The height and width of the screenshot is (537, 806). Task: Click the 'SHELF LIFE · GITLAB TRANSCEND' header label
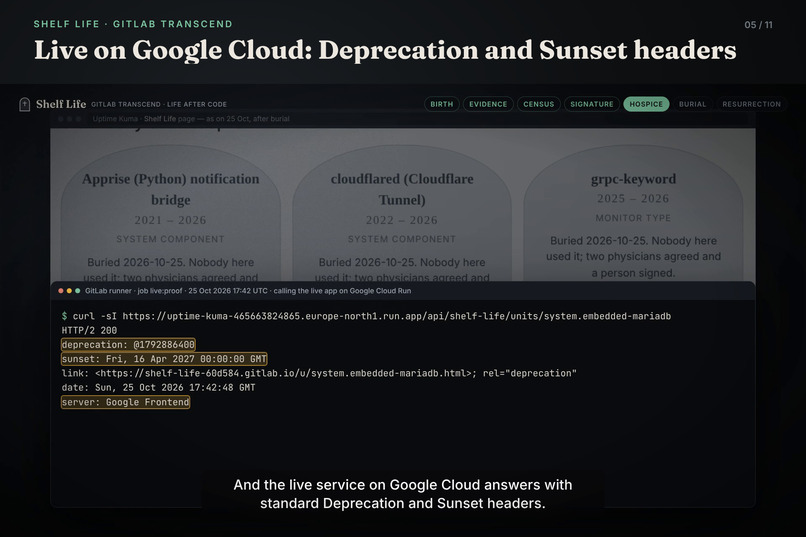[x=133, y=24]
